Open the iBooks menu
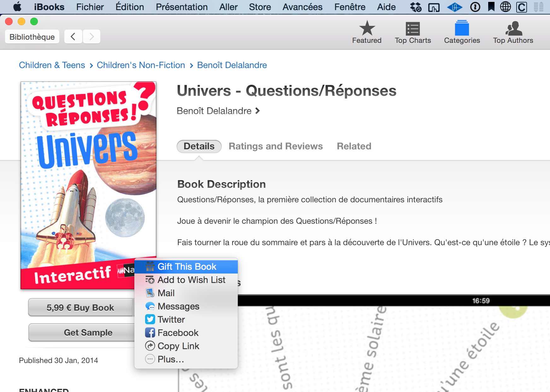 (x=49, y=7)
